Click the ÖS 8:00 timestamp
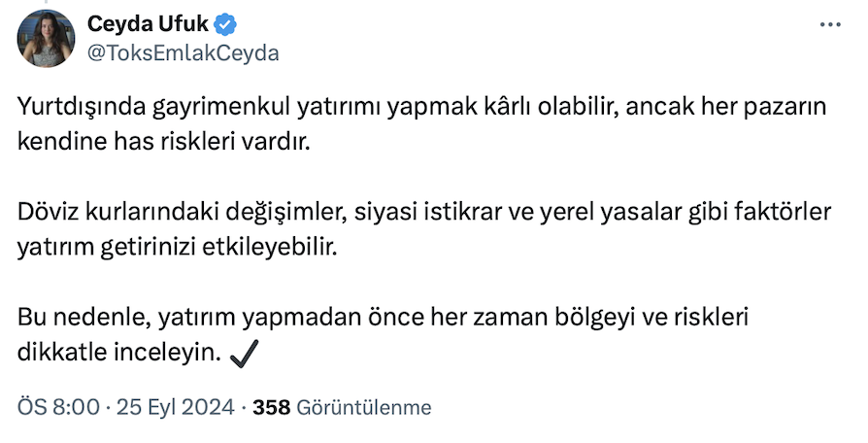Screen dimensions: 868x443 pyautogui.click(x=58, y=408)
